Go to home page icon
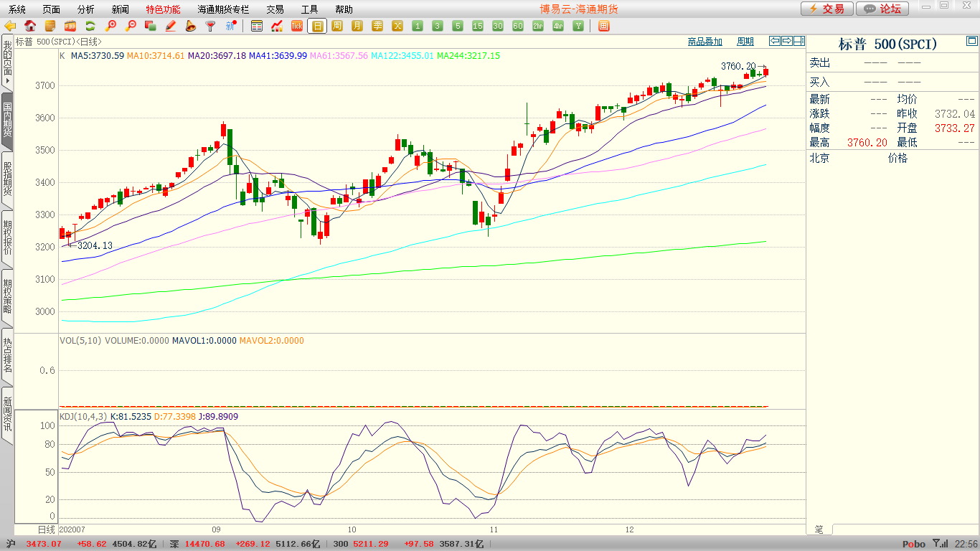The width and height of the screenshot is (980, 551). point(30,26)
